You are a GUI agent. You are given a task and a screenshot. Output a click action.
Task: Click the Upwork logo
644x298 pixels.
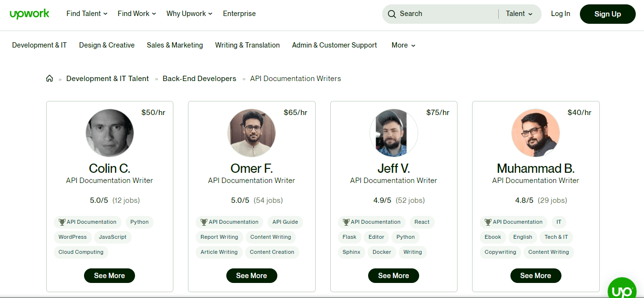click(x=30, y=14)
